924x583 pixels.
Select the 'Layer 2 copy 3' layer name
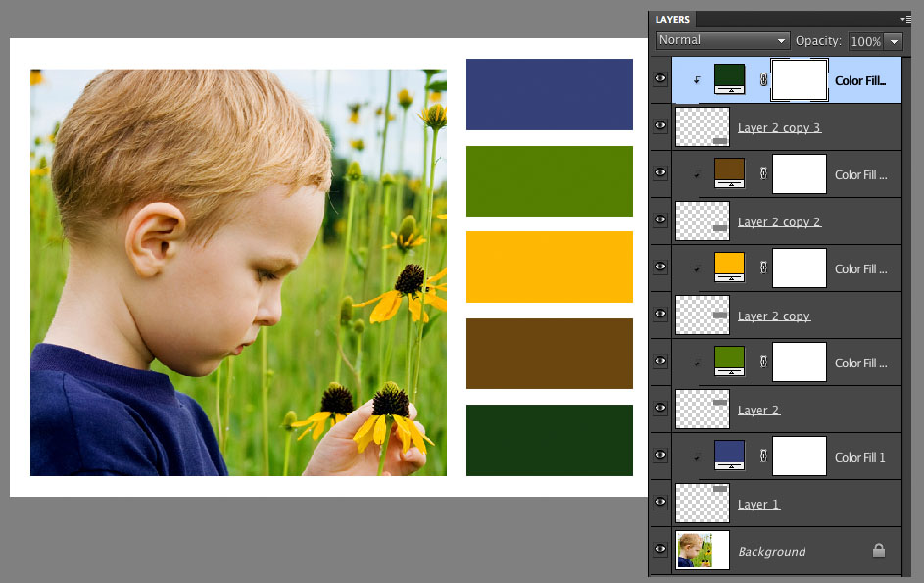point(779,128)
